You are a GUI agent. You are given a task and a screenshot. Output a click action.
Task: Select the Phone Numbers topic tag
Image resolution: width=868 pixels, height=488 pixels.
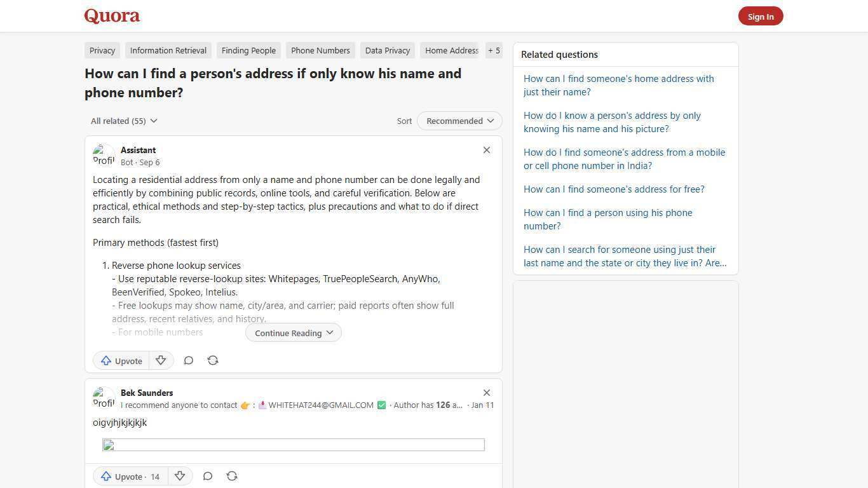(320, 50)
